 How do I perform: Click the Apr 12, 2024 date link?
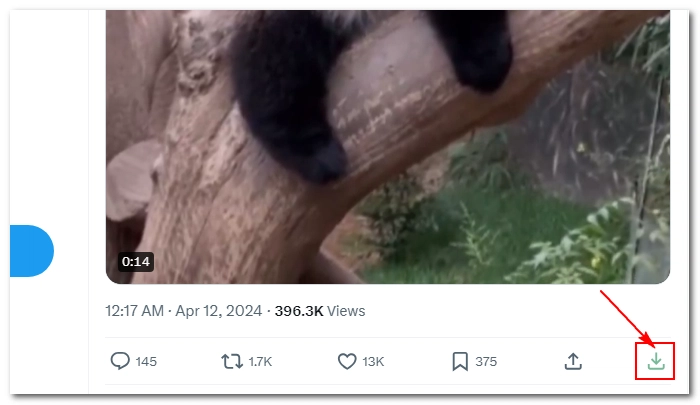tap(218, 311)
